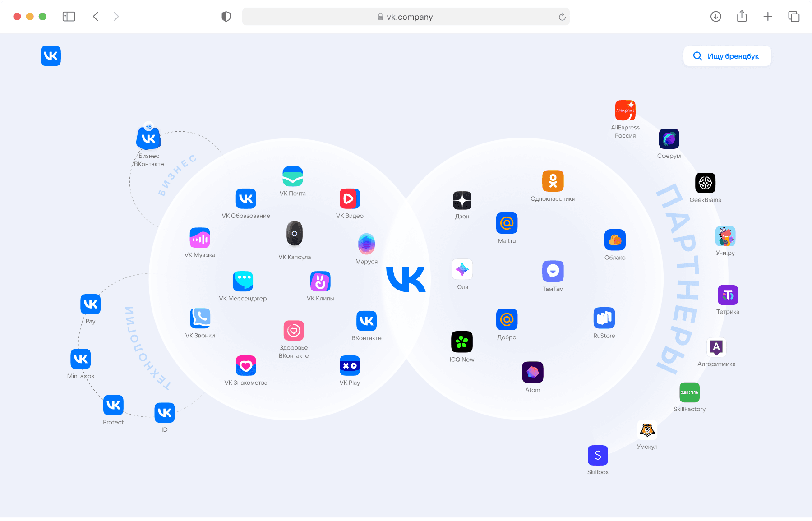Open the VK ID icon

pos(165,412)
